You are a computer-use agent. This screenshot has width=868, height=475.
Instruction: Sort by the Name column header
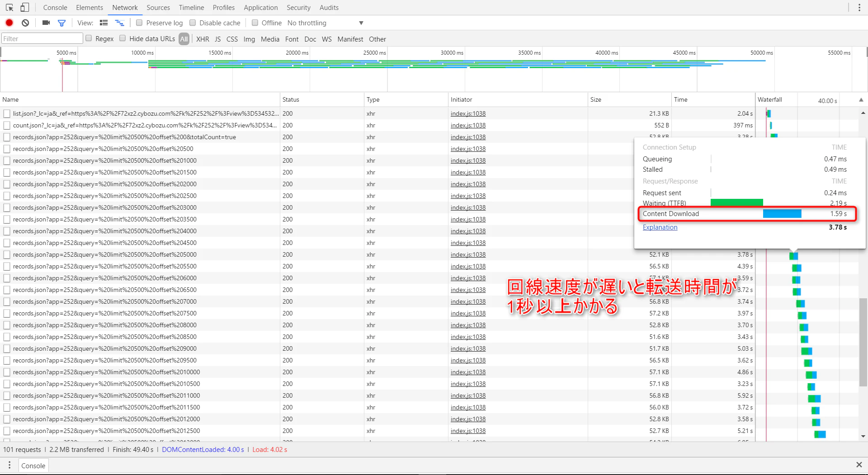[x=140, y=100]
